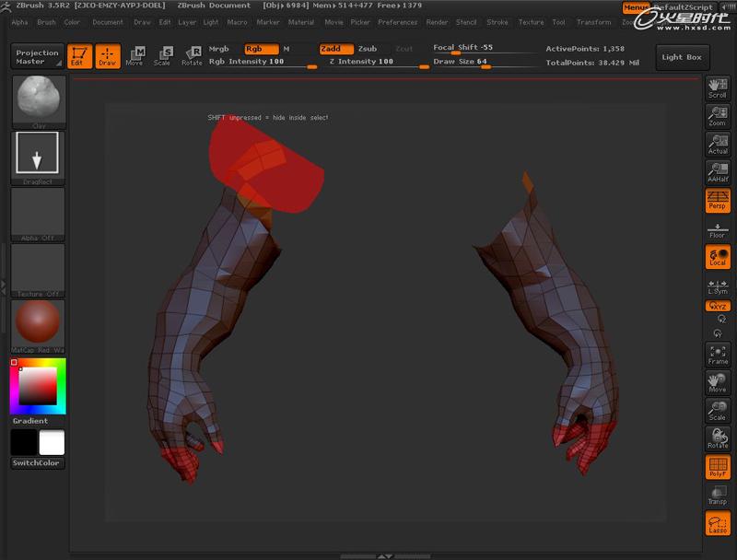The image size is (737, 560).
Task: Toggle Local transformations button
Action: (718, 256)
